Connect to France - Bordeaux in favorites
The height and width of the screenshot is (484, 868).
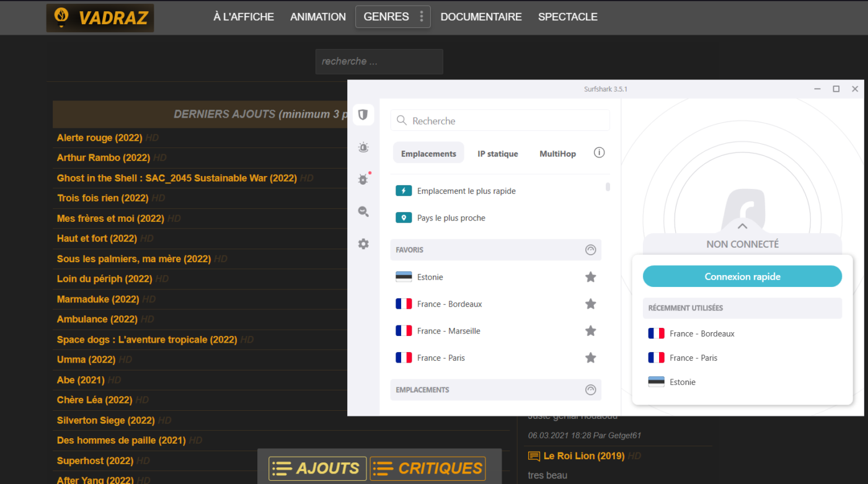tap(449, 304)
